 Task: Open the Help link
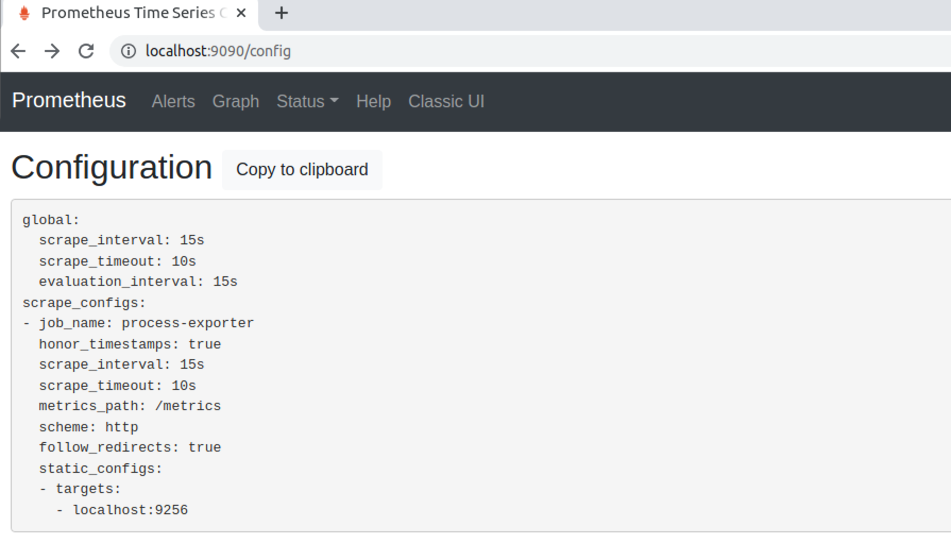(373, 101)
